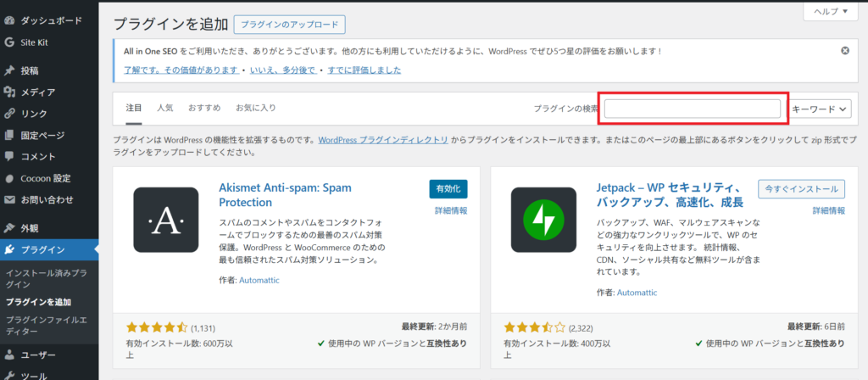Click the Jetpack plugin logo thumbnail
The height and width of the screenshot is (380, 868).
tap(543, 220)
